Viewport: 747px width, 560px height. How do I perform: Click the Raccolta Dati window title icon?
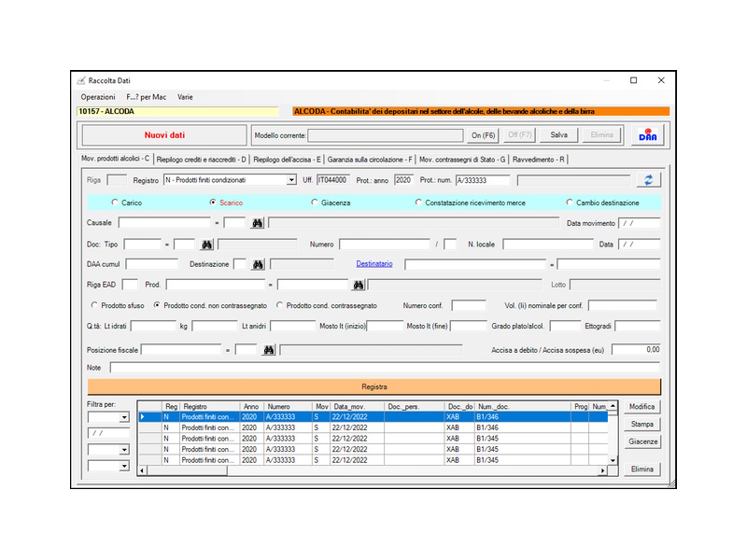click(x=81, y=80)
